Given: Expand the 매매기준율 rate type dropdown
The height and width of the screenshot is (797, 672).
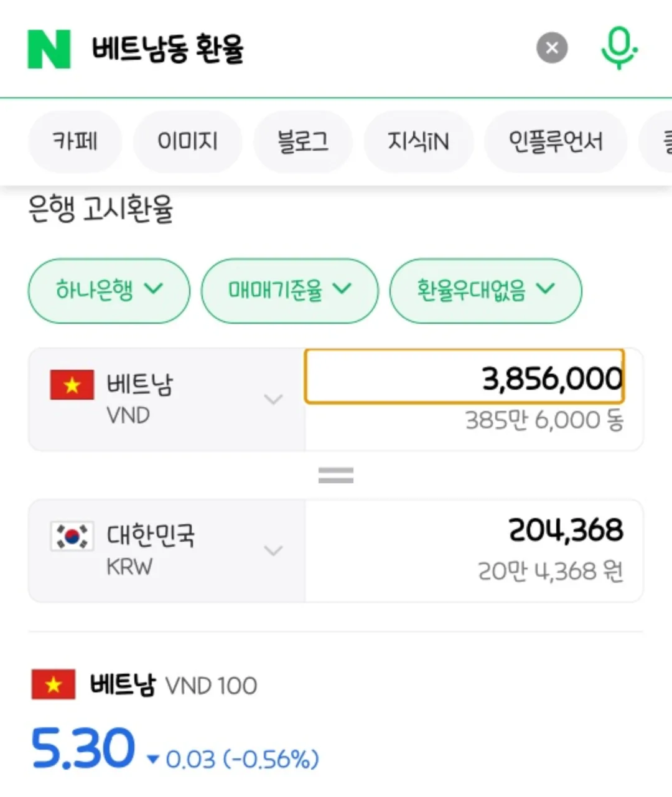Looking at the screenshot, I should [x=290, y=290].
